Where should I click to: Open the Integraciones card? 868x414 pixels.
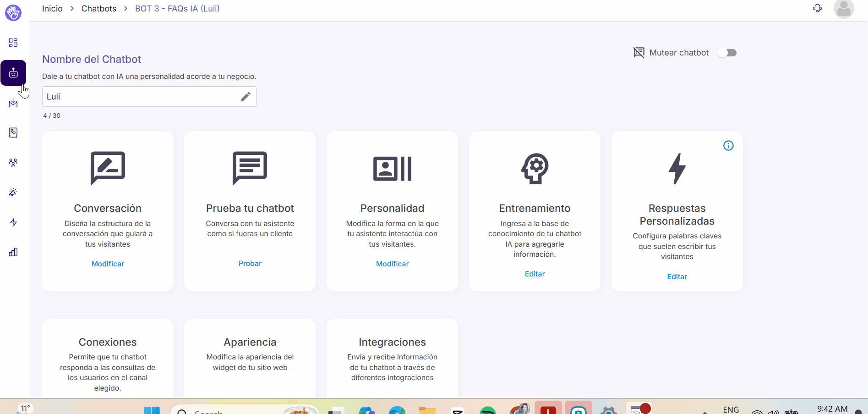[393, 359]
